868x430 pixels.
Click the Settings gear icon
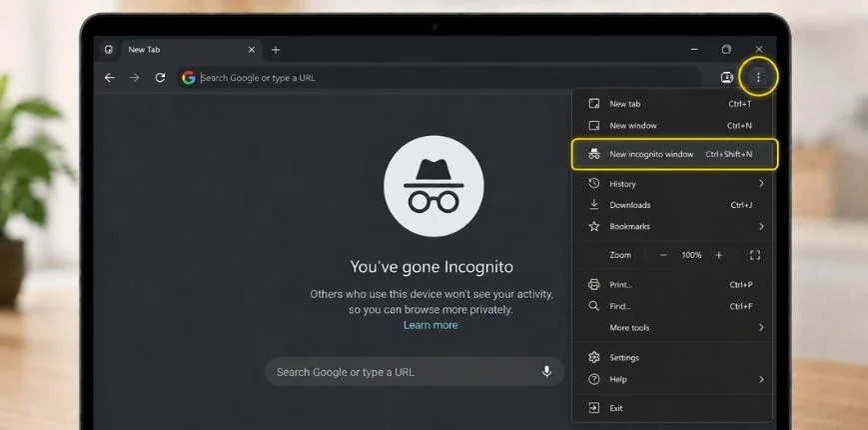594,357
